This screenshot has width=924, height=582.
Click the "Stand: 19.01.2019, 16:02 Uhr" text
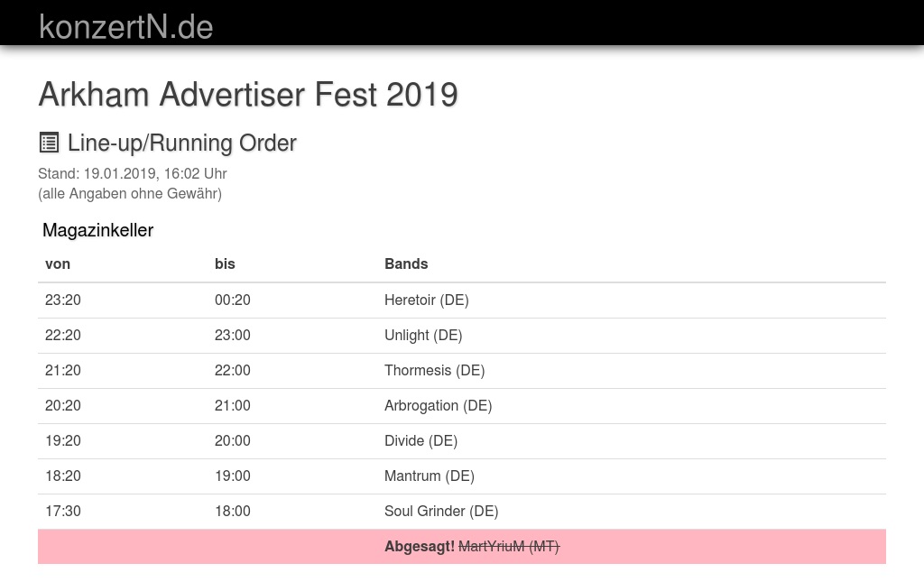pyautogui.click(x=133, y=173)
